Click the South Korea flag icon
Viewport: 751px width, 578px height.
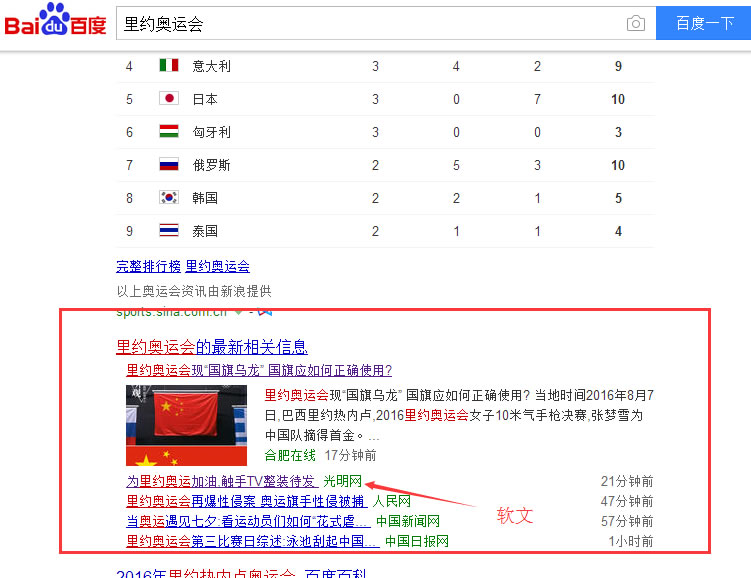tap(169, 197)
